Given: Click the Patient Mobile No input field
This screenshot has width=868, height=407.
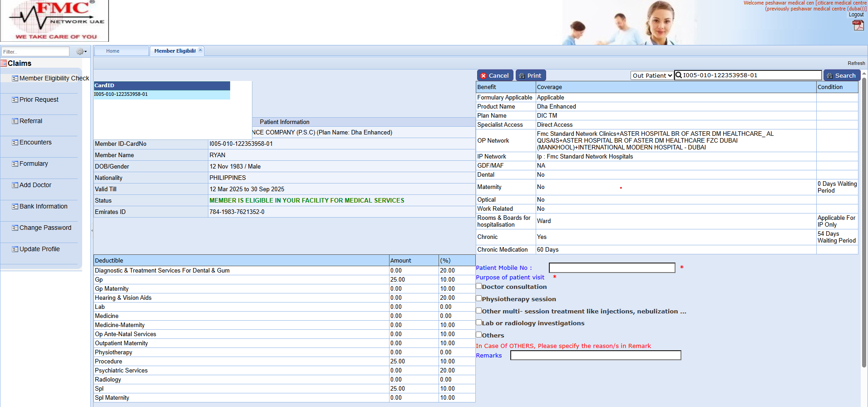Looking at the screenshot, I should [612, 268].
